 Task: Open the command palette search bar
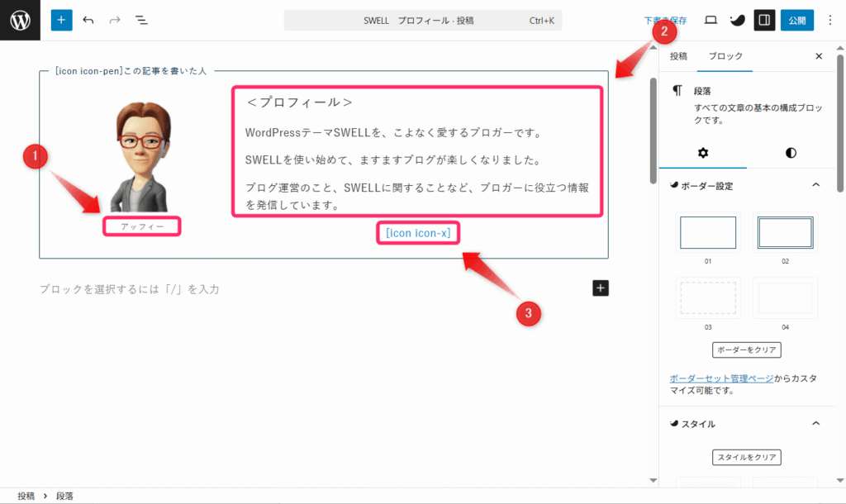tap(423, 21)
